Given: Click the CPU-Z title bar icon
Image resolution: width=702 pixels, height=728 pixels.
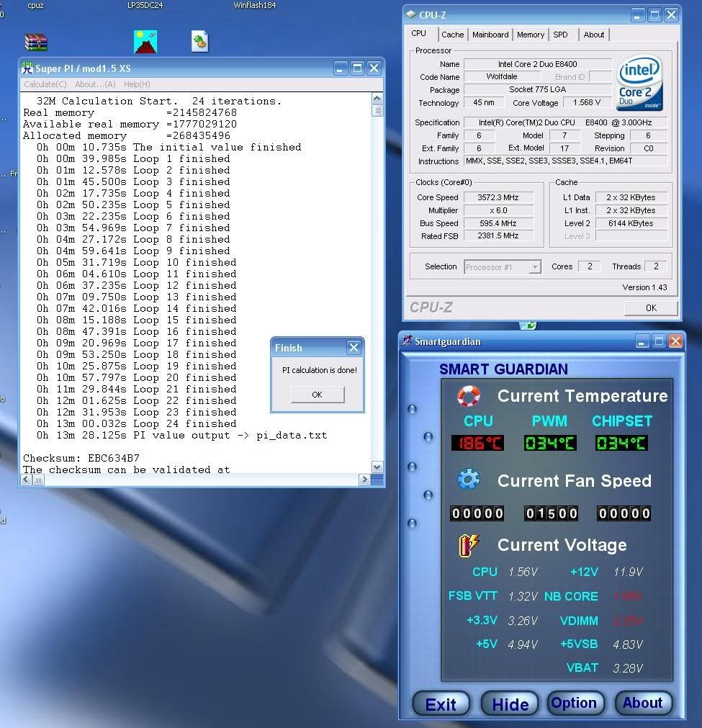Looking at the screenshot, I should pyautogui.click(x=411, y=15).
